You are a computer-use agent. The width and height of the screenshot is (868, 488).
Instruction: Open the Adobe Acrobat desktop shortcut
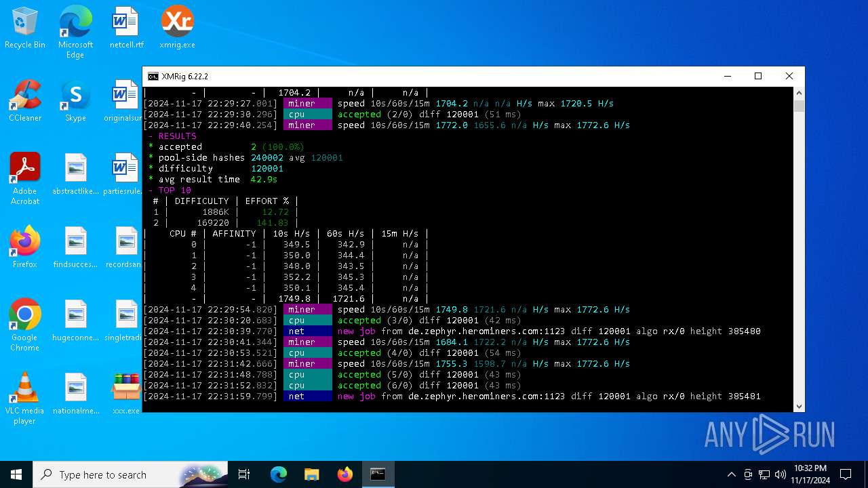[25, 179]
